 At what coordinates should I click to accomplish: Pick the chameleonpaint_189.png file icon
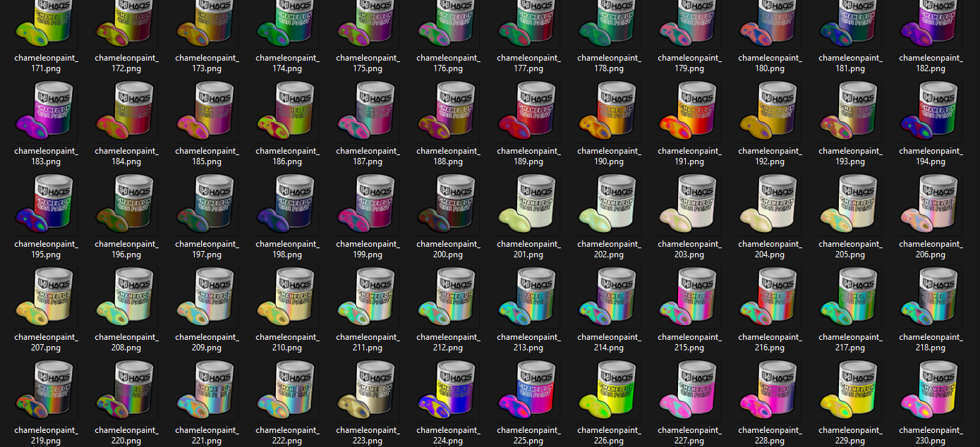click(528, 111)
